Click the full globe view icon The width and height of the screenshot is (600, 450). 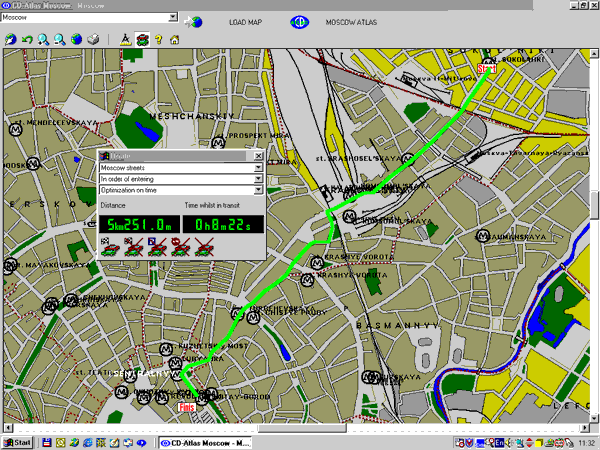pyautogui.click(x=77, y=39)
